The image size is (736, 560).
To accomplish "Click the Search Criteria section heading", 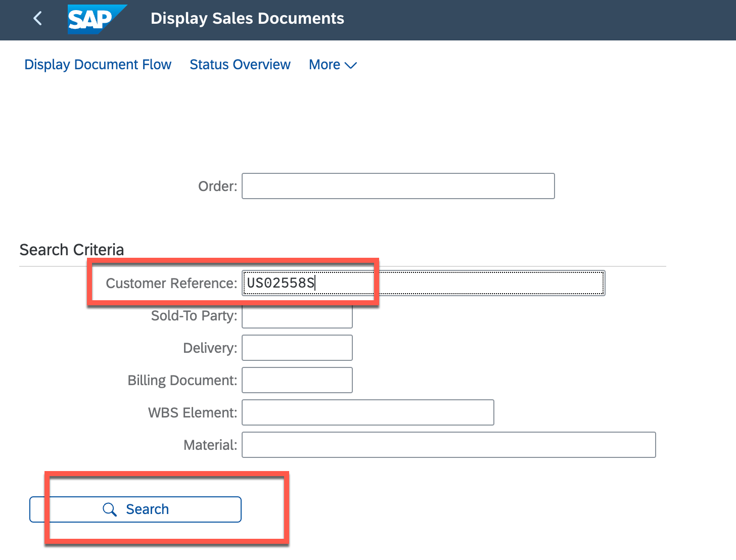I will coord(71,250).
